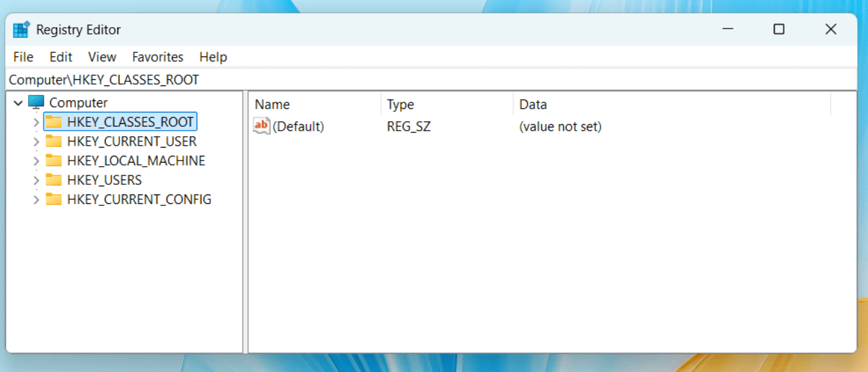Click the HKEY_CURRENT_USER folder icon
868x372 pixels.
point(54,141)
